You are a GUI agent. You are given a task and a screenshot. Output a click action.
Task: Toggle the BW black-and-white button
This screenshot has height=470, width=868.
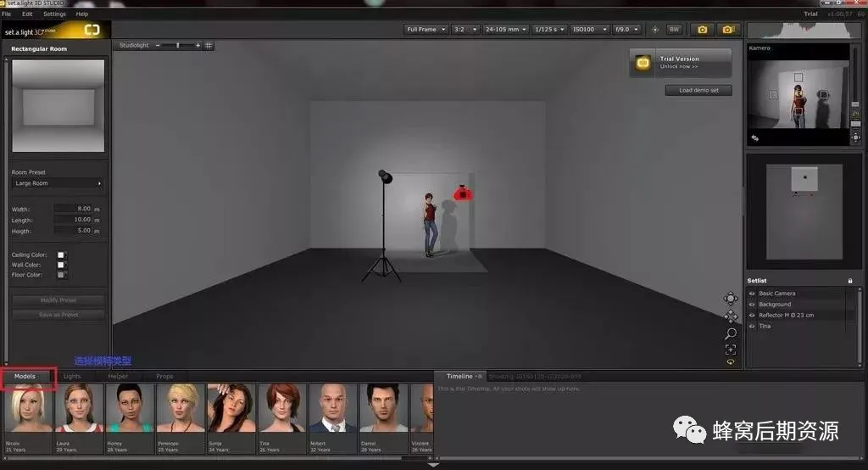tap(674, 30)
